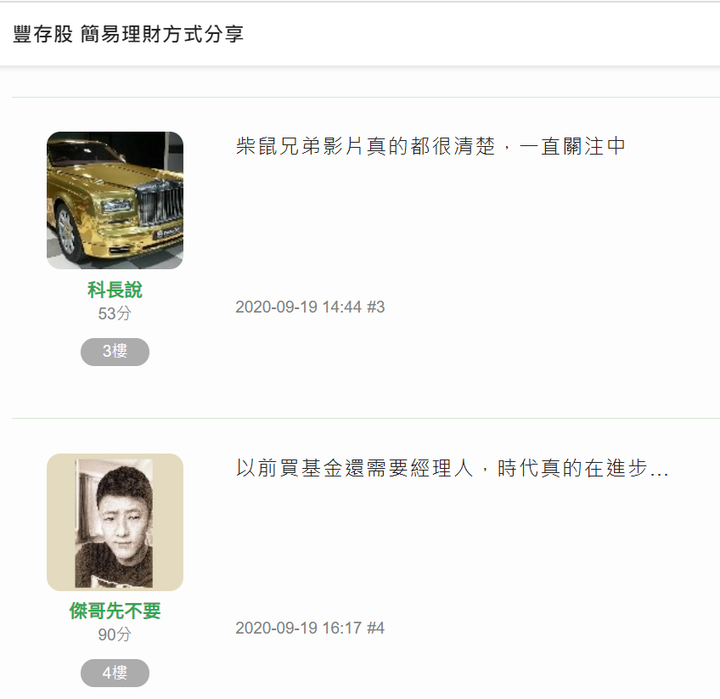Click the 2020-09-19 16:17 #4 timestamp
Viewport: 720px width, 699px height.
pos(310,628)
